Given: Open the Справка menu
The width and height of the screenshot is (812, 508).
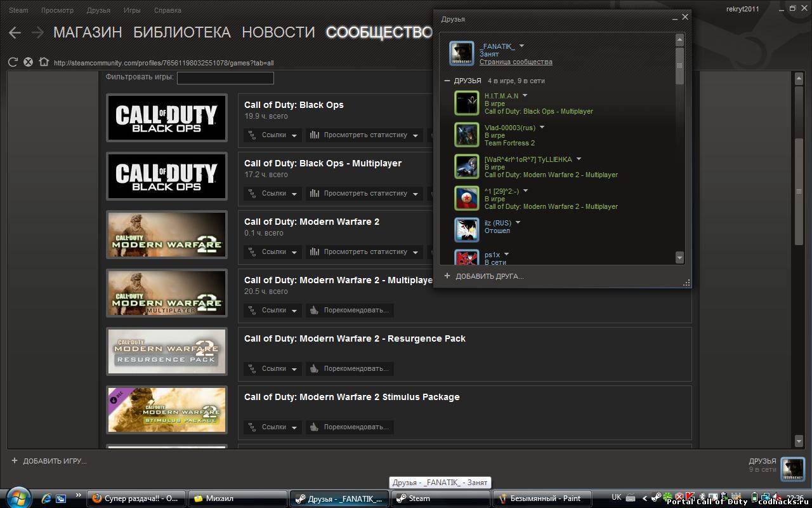Looking at the screenshot, I should pos(167,10).
